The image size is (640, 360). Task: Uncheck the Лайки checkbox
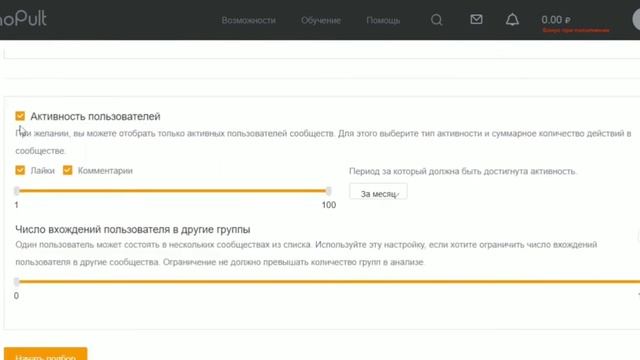tap(20, 170)
